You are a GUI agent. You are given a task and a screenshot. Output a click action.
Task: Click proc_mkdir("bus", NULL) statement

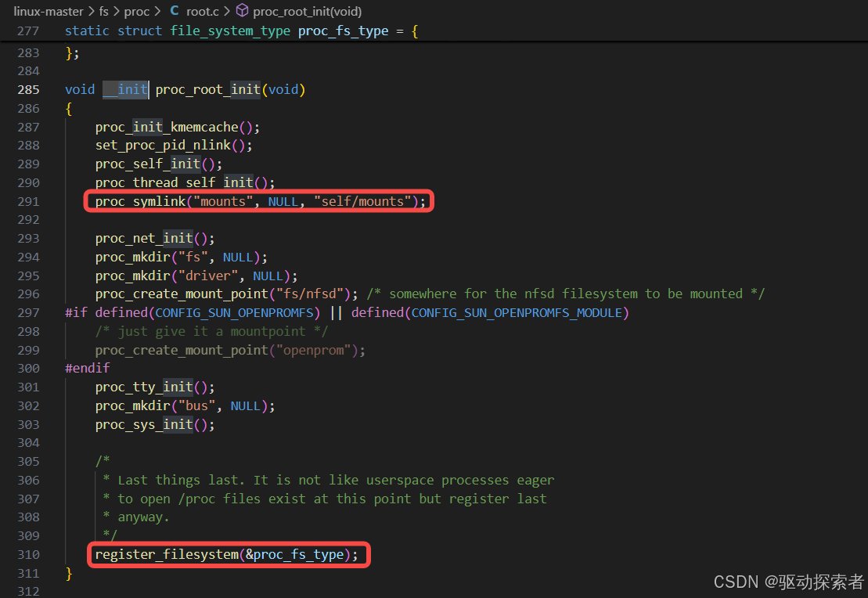tap(185, 406)
